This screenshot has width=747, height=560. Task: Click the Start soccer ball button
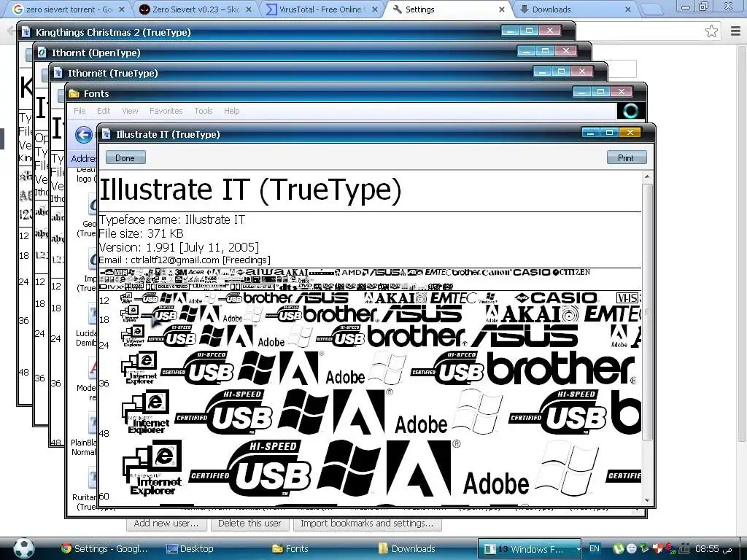point(23,548)
